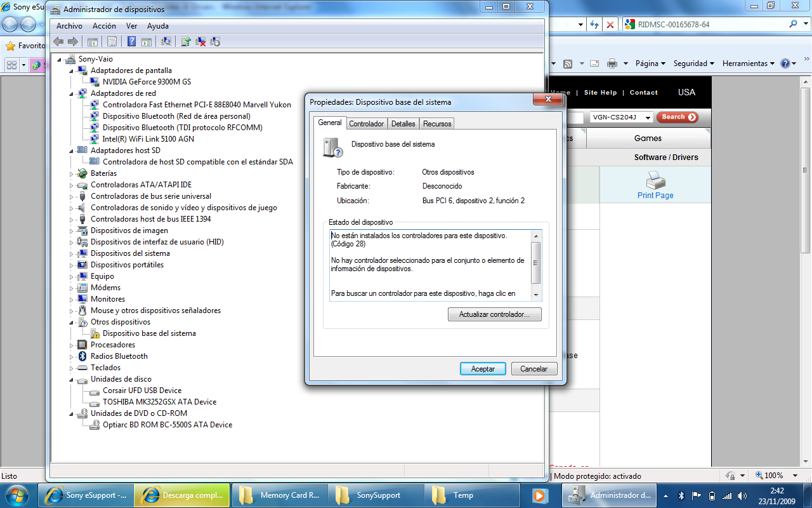Click the Contact link on Sony webpage
The height and width of the screenshot is (508, 812).
pyautogui.click(x=644, y=93)
